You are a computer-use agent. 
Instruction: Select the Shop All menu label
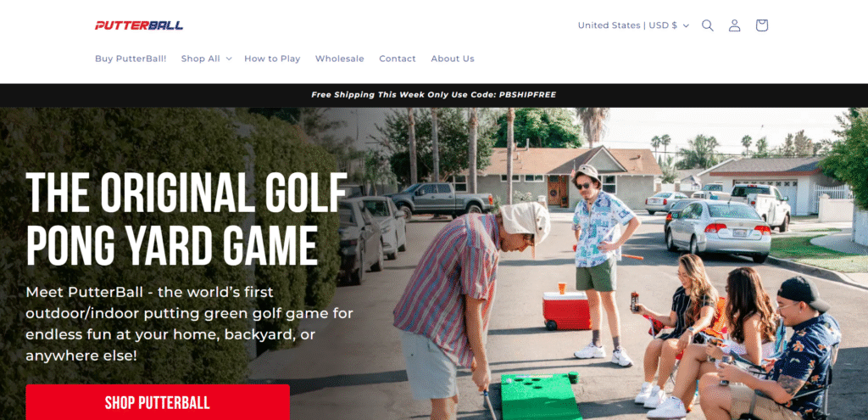(200, 59)
